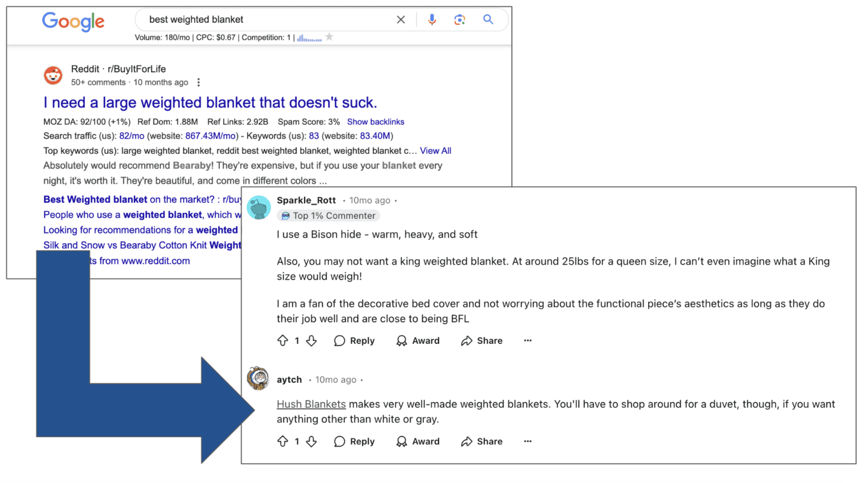Open the Hush Blankets link
The height and width of the screenshot is (483, 868).
311,404
